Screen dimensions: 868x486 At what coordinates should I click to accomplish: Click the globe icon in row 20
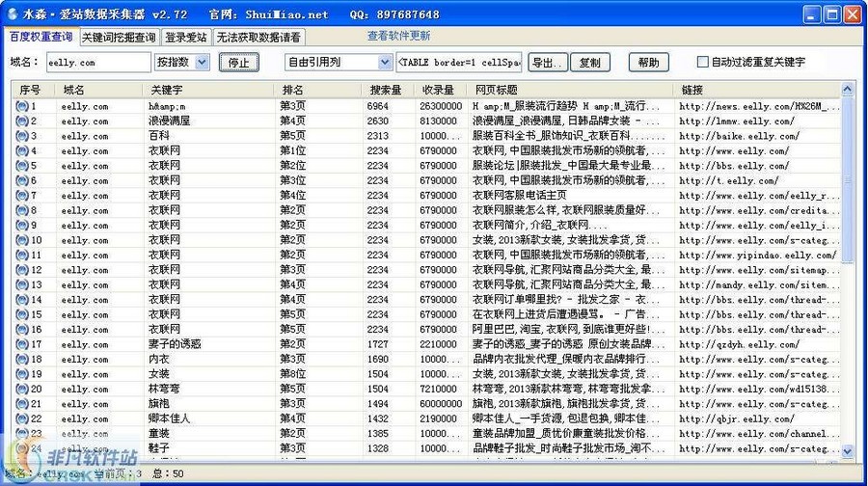(x=22, y=390)
